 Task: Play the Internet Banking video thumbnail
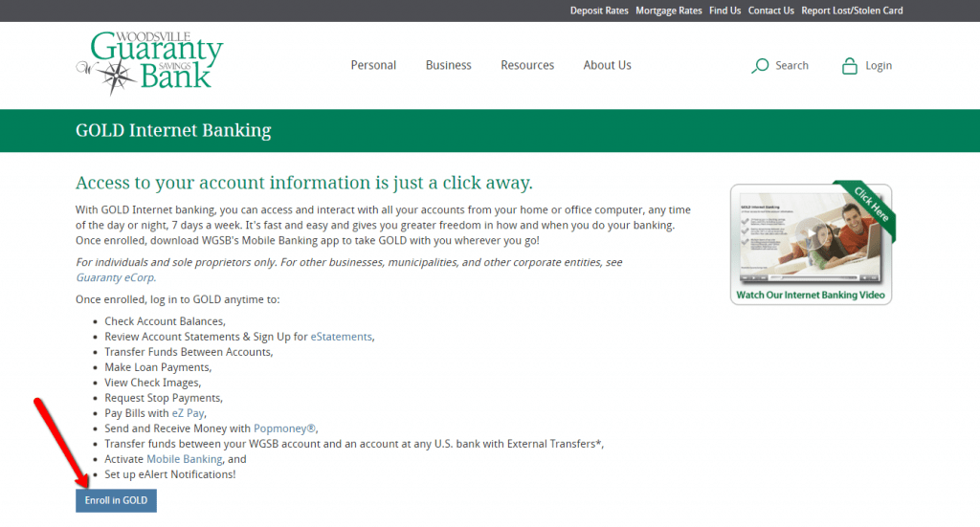[811, 244]
